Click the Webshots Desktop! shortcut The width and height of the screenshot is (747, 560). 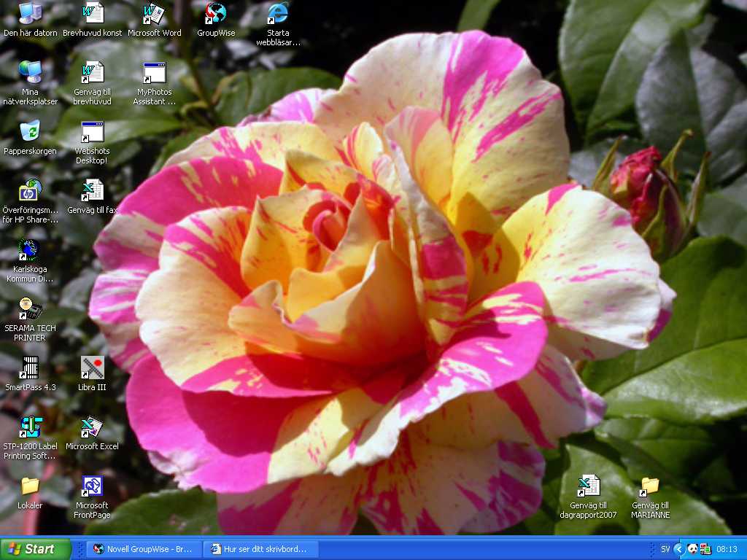click(x=92, y=132)
